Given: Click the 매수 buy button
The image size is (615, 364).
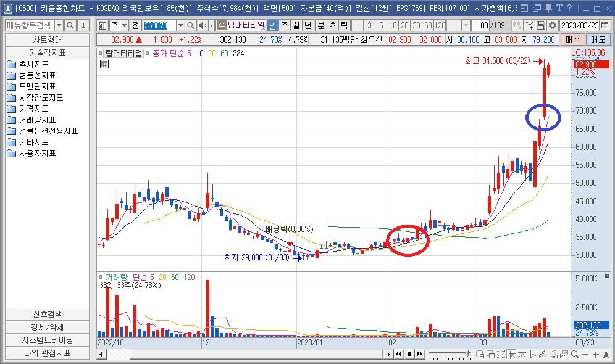Looking at the screenshot, I should (573, 39).
